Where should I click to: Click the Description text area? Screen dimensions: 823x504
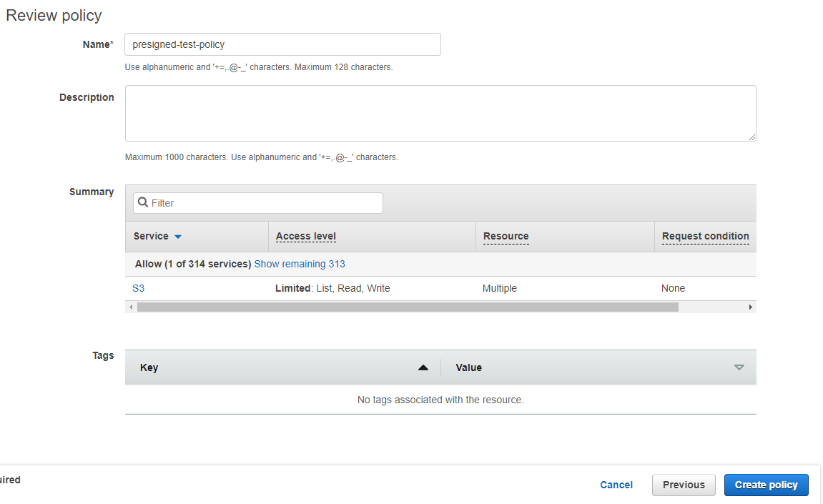(x=440, y=114)
